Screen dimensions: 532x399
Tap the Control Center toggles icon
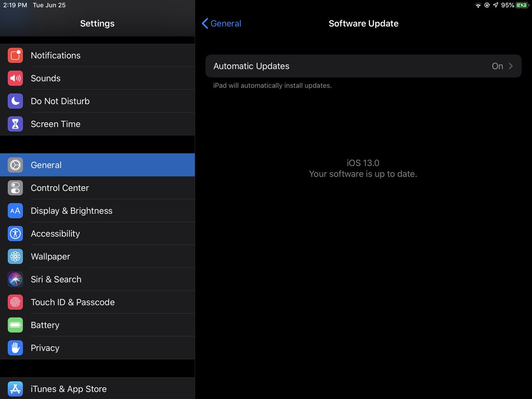click(16, 188)
